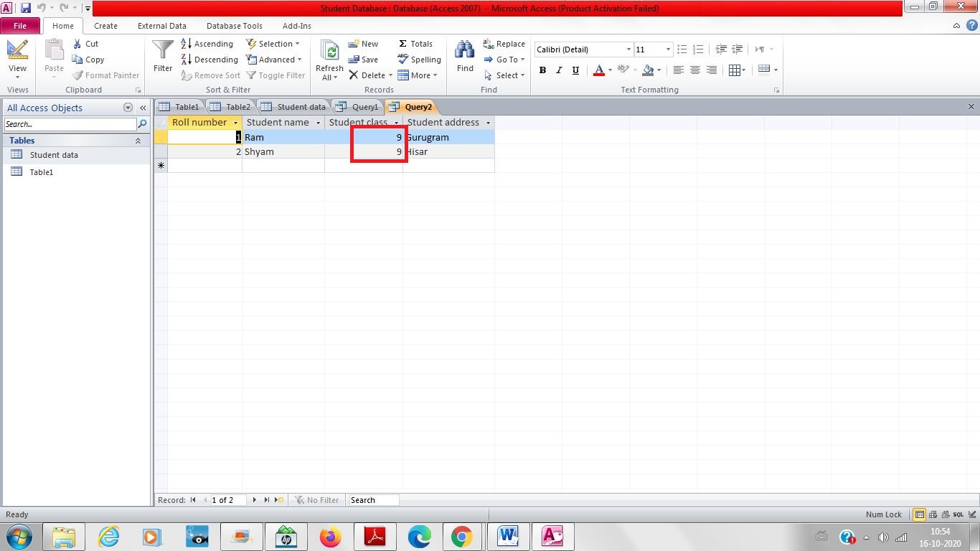
Task: Change font size in the size combo box
Action: (648, 50)
